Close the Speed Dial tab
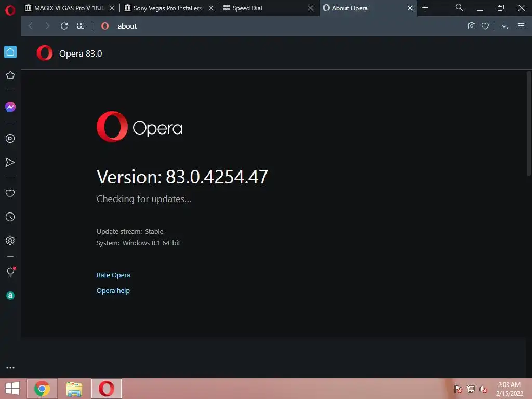 tap(311, 8)
